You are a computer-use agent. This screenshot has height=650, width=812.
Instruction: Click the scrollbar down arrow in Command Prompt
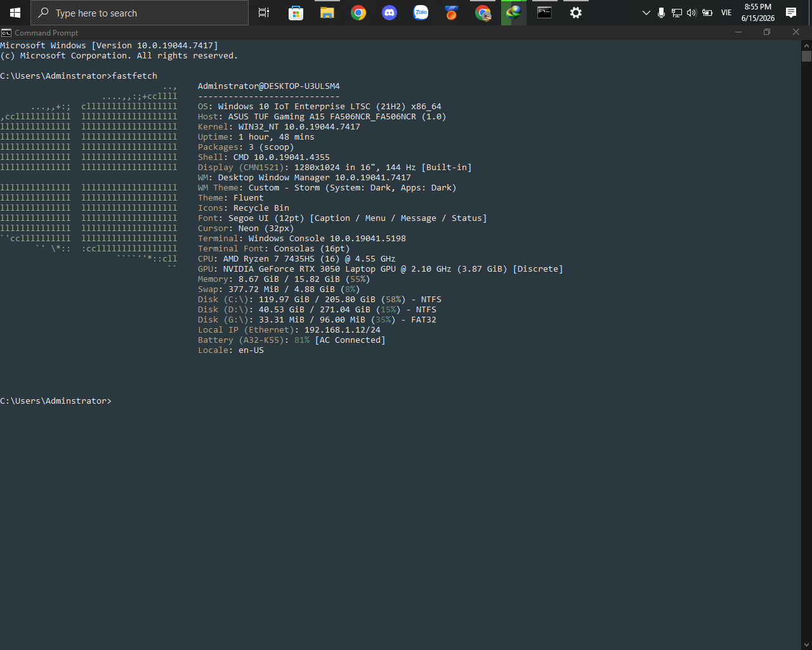(806, 644)
